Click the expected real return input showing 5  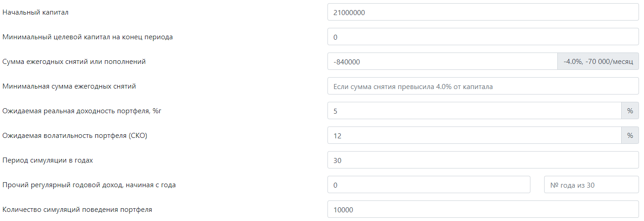pyautogui.click(x=474, y=111)
